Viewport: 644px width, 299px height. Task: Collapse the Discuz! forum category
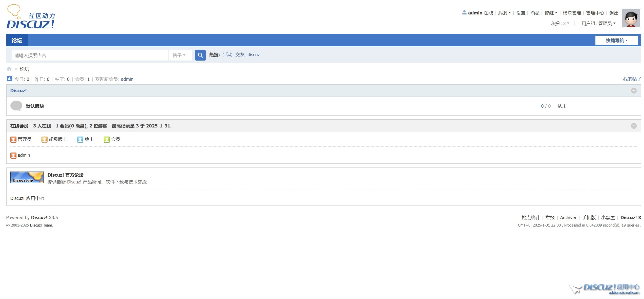point(634,91)
